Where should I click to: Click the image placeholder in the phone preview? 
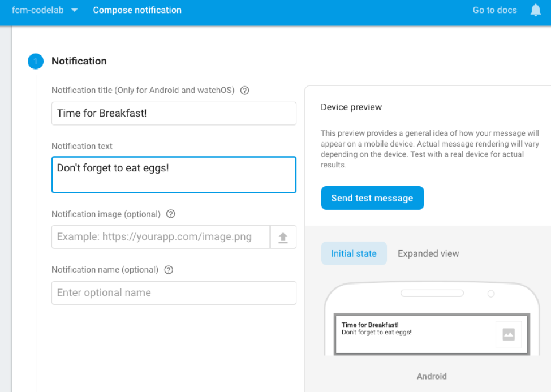508,335
